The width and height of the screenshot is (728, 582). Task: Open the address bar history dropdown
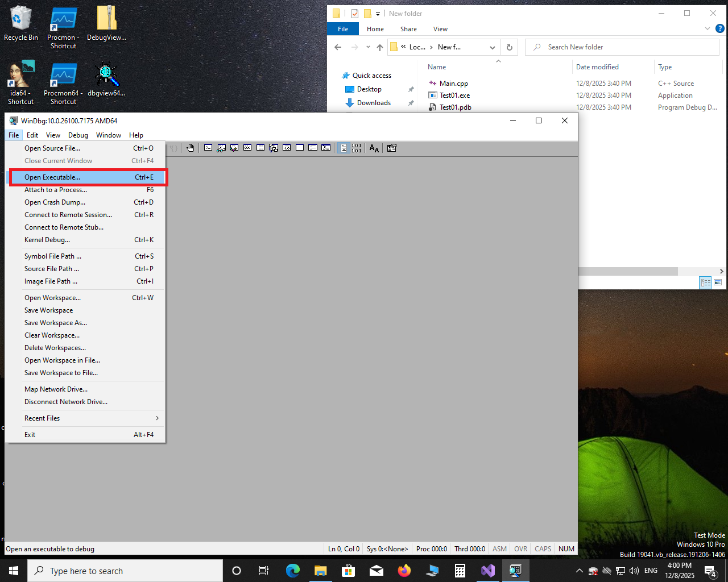click(x=493, y=47)
